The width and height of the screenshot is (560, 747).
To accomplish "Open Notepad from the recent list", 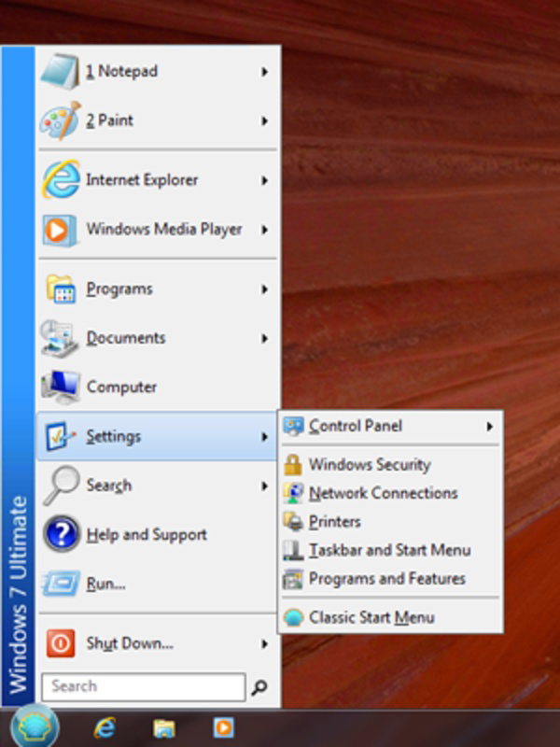I will tap(157, 72).
